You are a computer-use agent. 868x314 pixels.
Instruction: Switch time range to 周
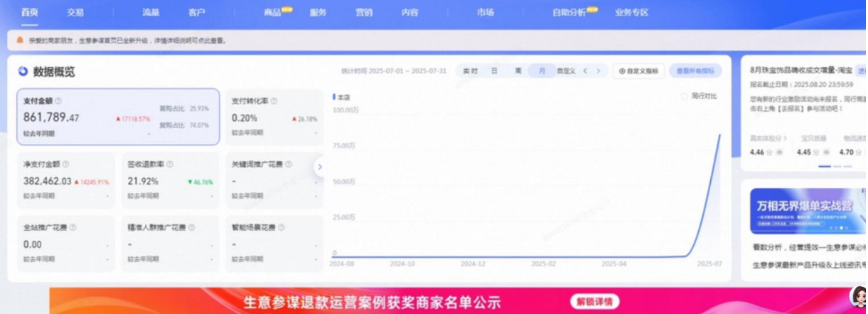(518, 71)
